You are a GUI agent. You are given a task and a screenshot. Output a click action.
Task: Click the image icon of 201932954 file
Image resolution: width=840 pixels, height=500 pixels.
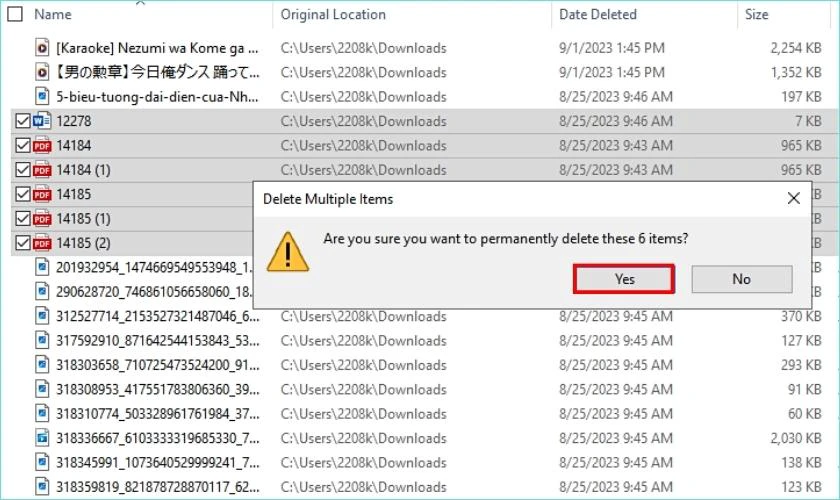[42, 267]
